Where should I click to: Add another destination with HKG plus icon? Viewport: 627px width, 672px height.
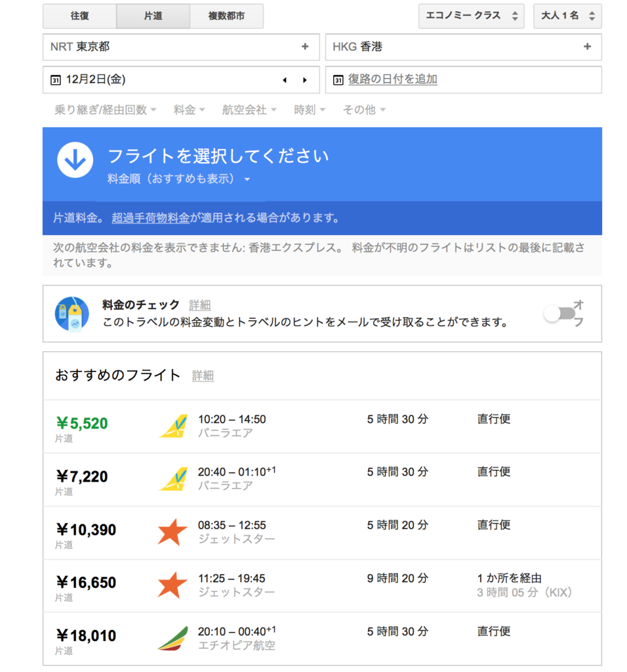click(x=587, y=47)
